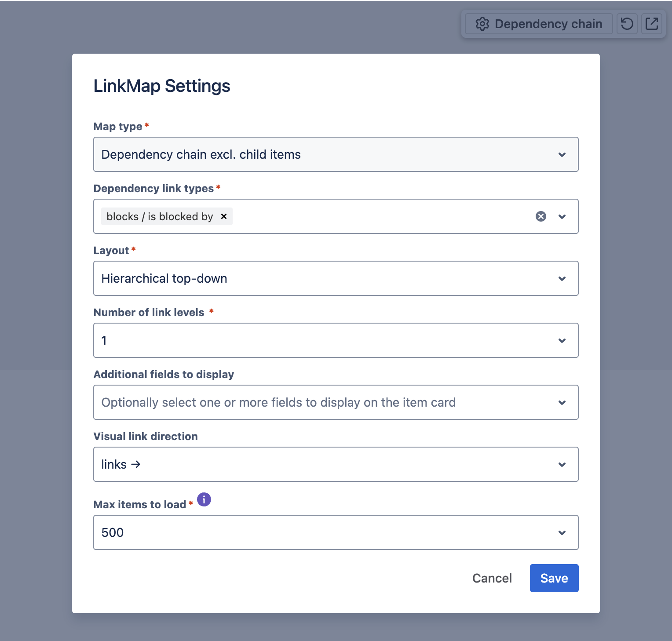Screen dimensions: 672x641
Task: Click the 'Dependency chain excl. child items' field
Action: (336, 154)
